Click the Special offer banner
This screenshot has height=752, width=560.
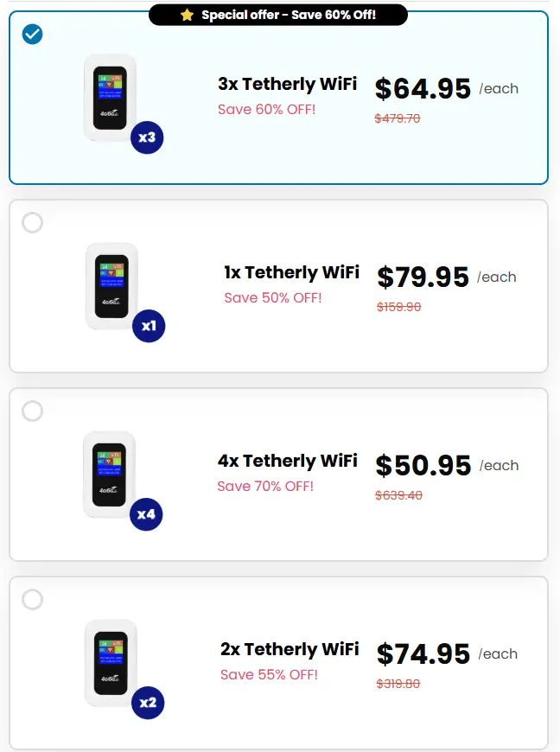pyautogui.click(x=279, y=14)
